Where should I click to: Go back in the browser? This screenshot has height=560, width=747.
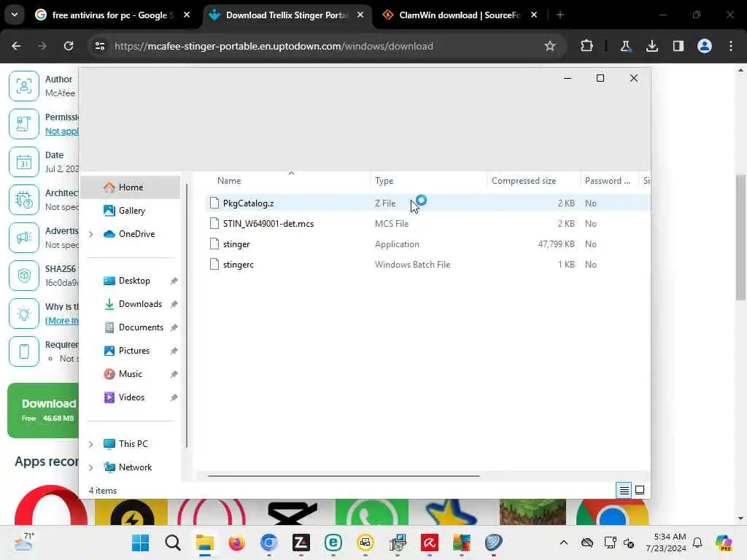16,46
